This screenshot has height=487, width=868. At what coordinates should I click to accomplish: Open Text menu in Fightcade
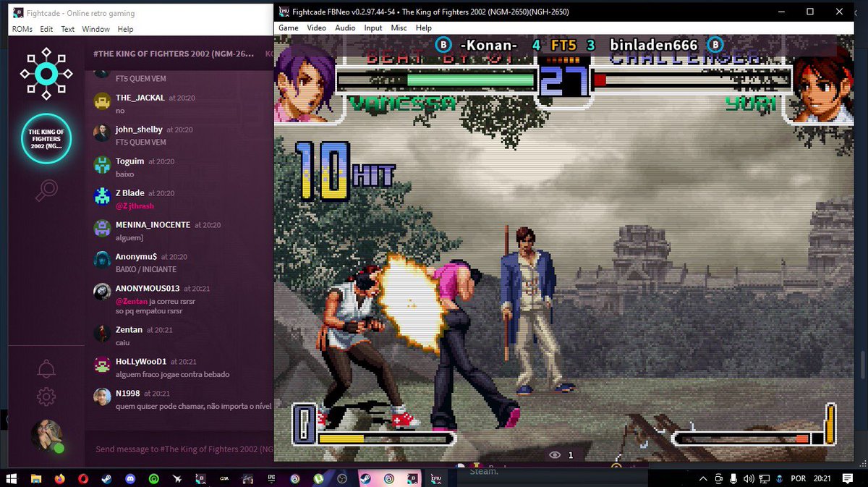[67, 29]
